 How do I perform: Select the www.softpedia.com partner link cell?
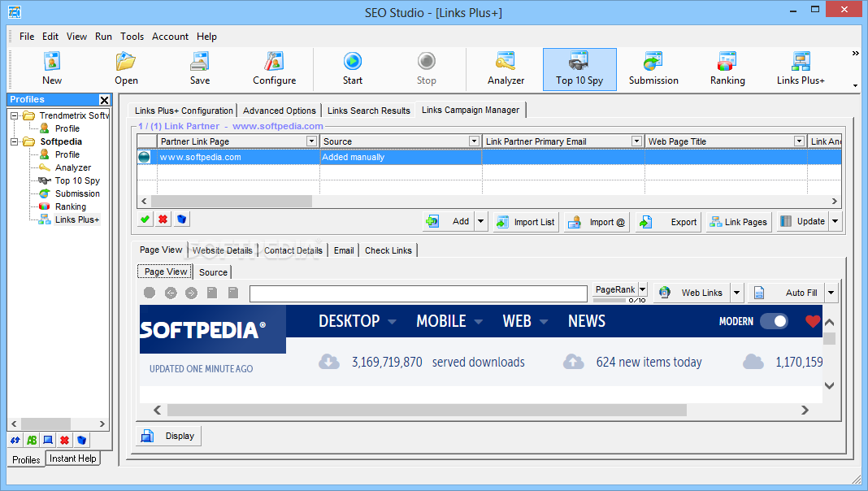(239, 157)
